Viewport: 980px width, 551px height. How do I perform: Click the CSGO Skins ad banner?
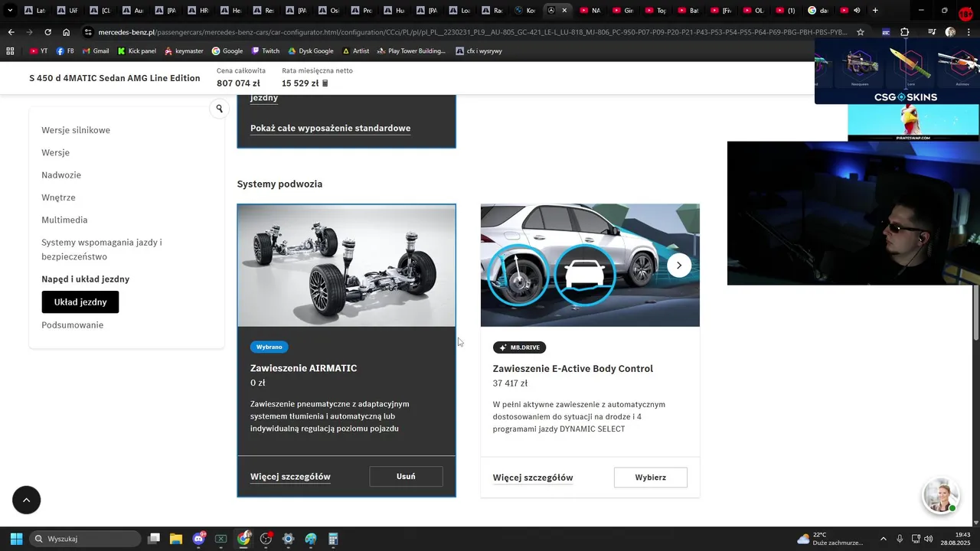pos(897,71)
